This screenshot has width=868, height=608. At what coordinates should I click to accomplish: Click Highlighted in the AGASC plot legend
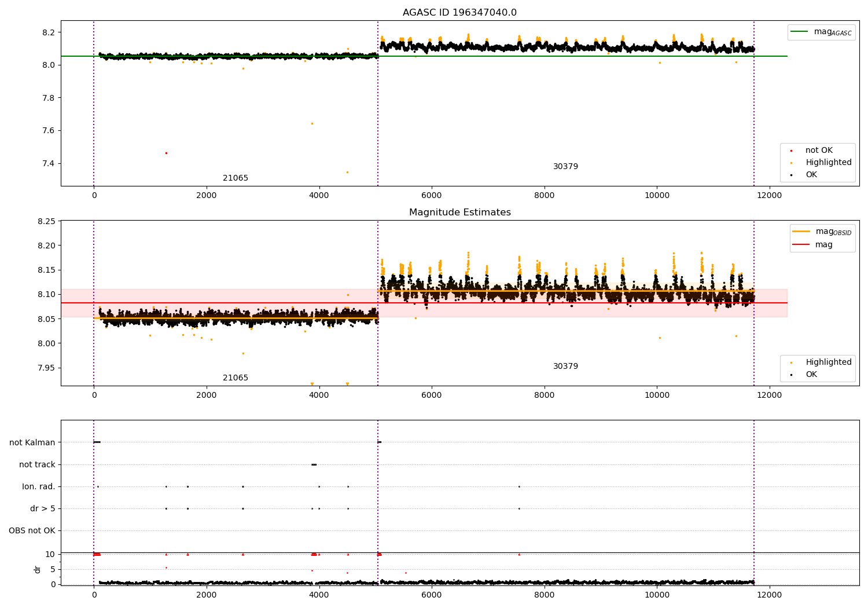click(x=828, y=163)
